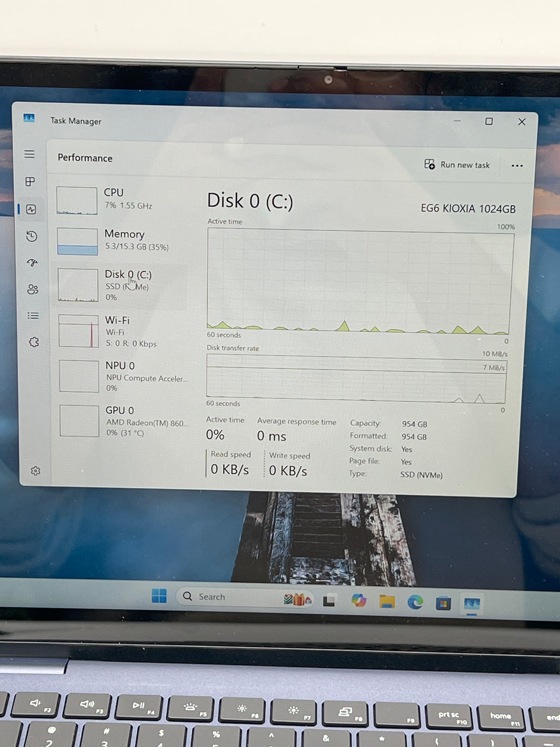The image size is (560, 747).
Task: Maximize the Task Manager window
Action: pyautogui.click(x=489, y=121)
